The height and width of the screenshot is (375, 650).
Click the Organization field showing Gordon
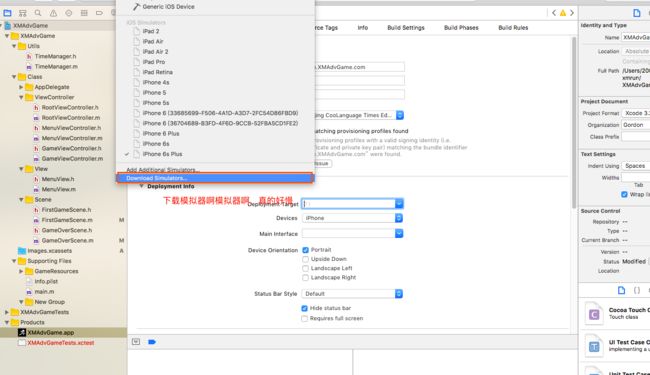click(x=635, y=125)
